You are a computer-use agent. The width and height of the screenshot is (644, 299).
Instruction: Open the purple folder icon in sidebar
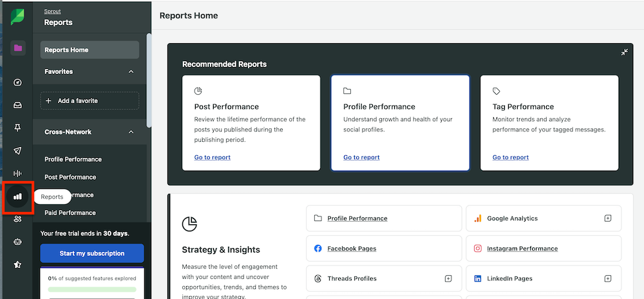pyautogui.click(x=17, y=48)
